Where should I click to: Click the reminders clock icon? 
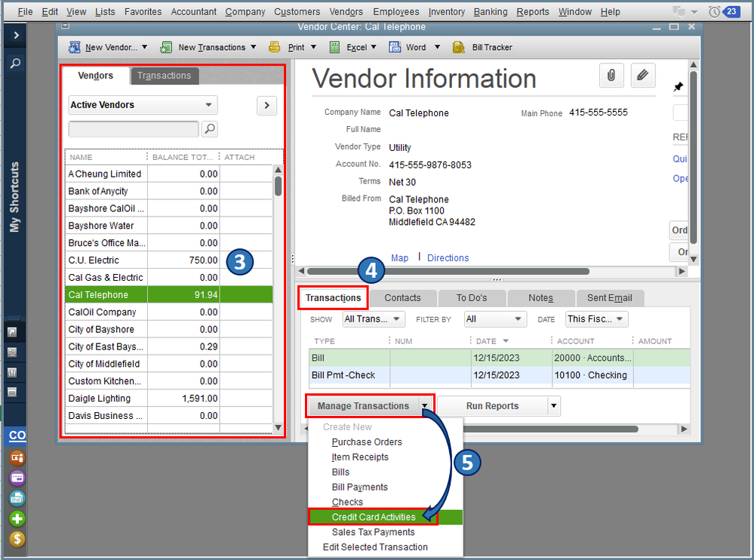714,11
